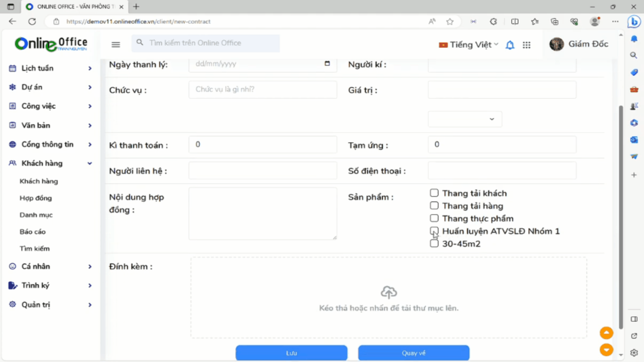The width and height of the screenshot is (644, 362).
Task: Check the Thang tải khách checkbox
Action: click(x=434, y=193)
